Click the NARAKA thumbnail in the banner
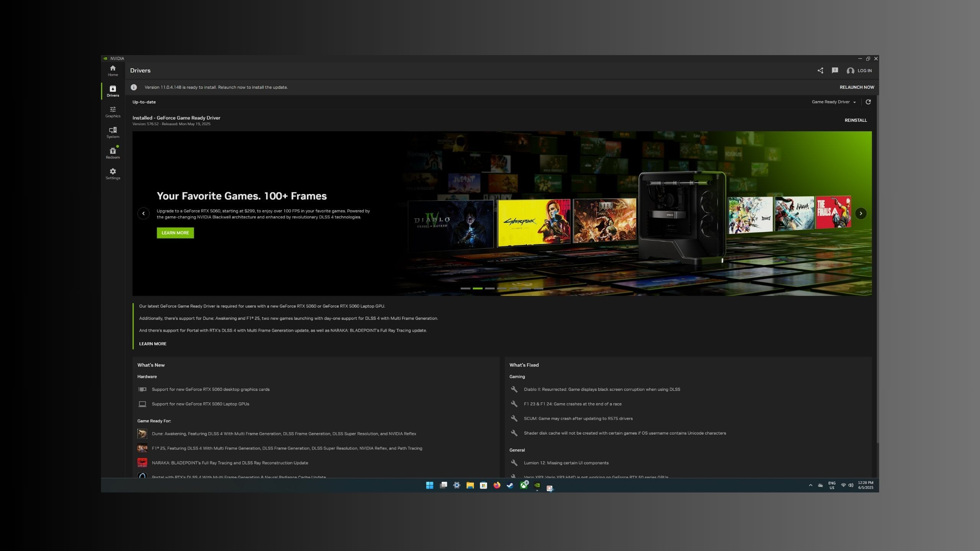The image size is (980, 551). click(795, 214)
